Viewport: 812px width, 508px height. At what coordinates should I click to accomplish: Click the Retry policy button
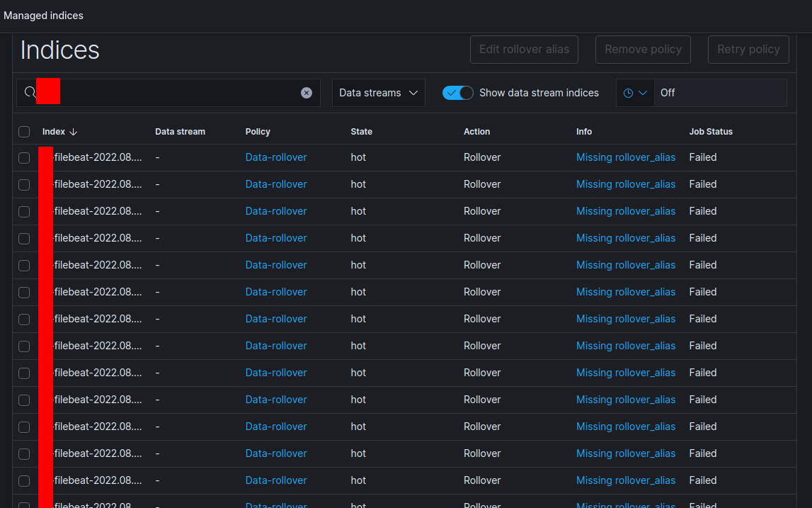point(748,50)
